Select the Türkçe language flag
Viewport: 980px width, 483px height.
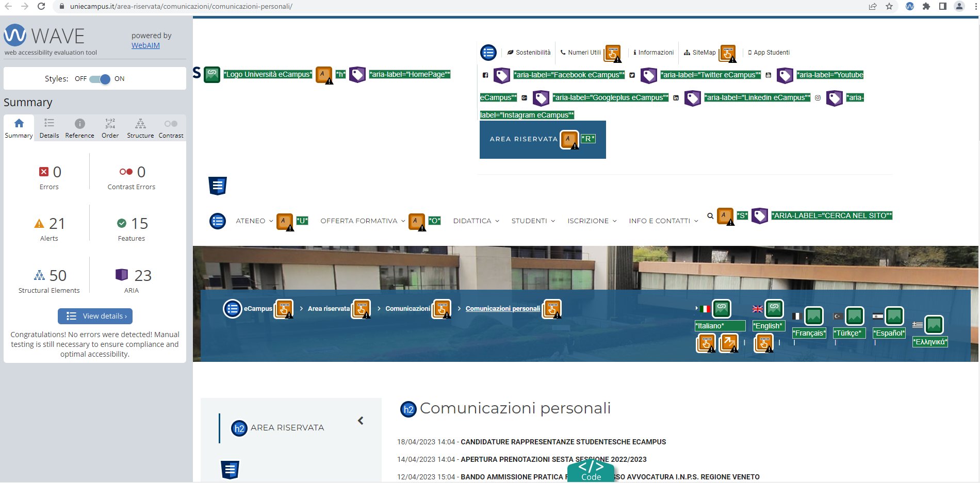838,317
